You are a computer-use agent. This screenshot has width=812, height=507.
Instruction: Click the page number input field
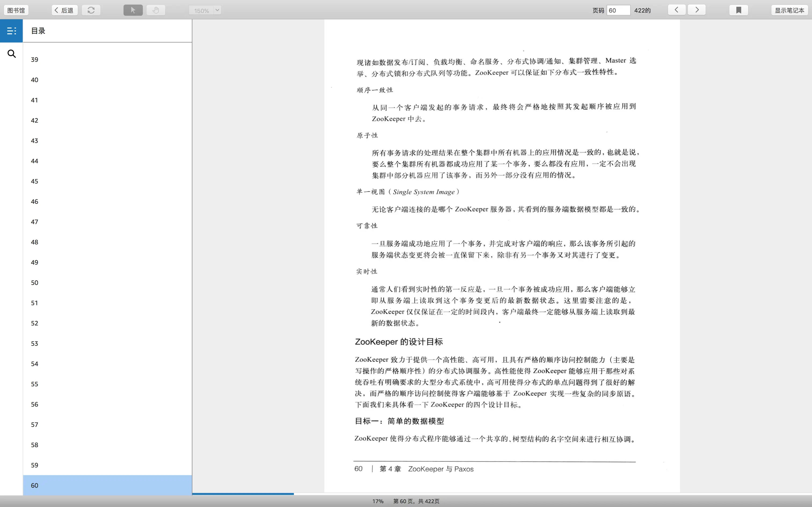pos(618,10)
